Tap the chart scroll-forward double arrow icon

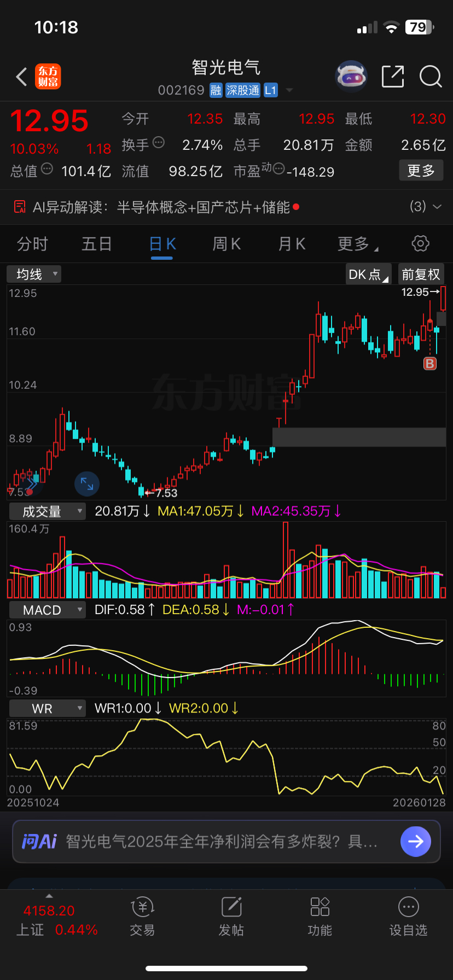pos(31,484)
